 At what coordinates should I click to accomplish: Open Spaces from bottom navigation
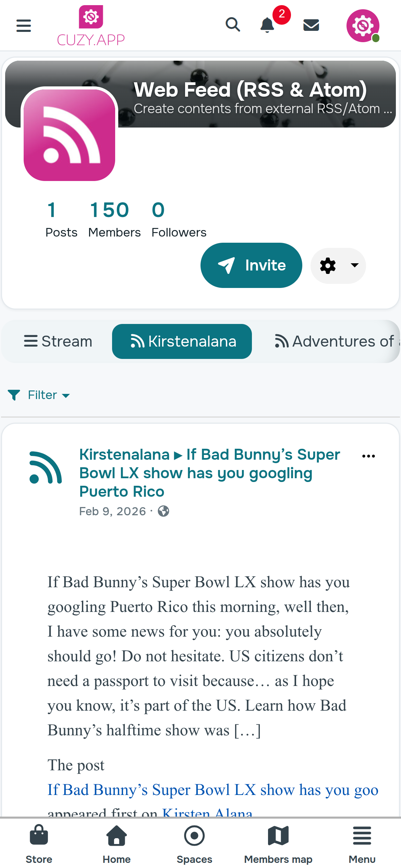pos(194,844)
